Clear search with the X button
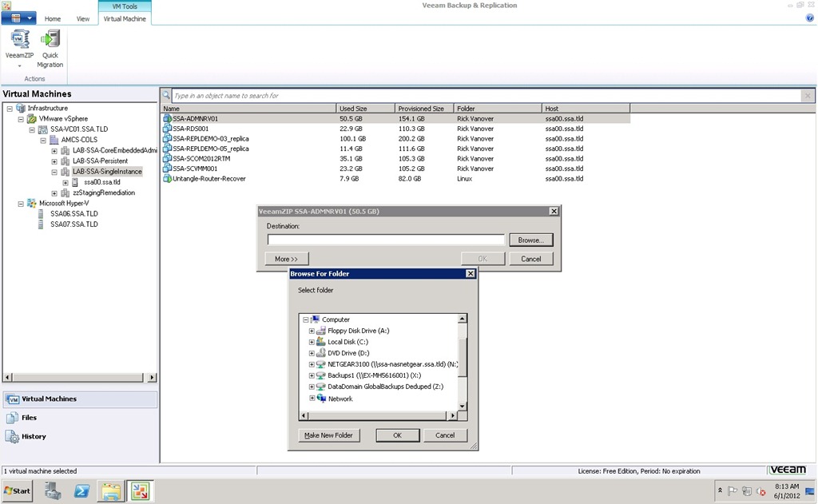Viewport: 818px width, 504px height. tap(808, 96)
